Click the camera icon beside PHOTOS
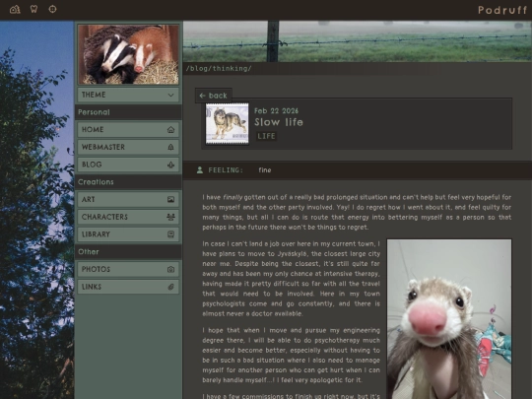 (171, 269)
